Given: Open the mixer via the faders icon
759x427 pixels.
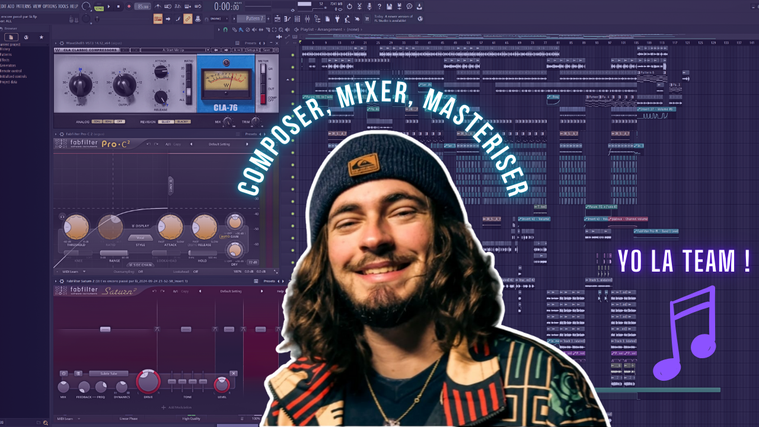Looking at the screenshot, I should (307, 19).
